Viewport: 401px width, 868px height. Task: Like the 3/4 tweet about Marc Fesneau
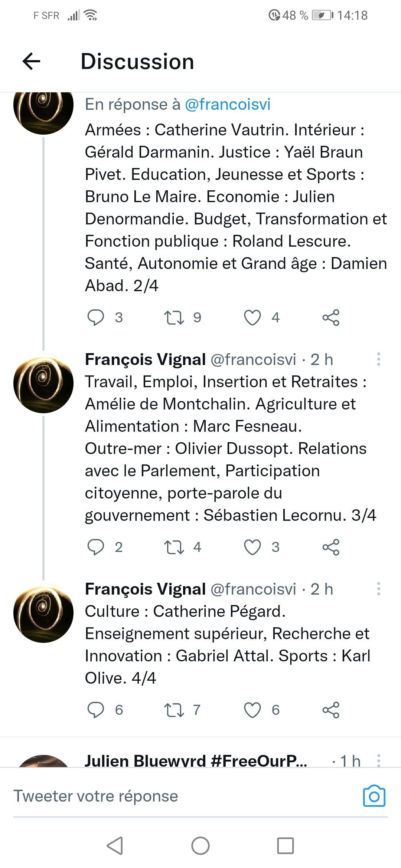click(252, 547)
